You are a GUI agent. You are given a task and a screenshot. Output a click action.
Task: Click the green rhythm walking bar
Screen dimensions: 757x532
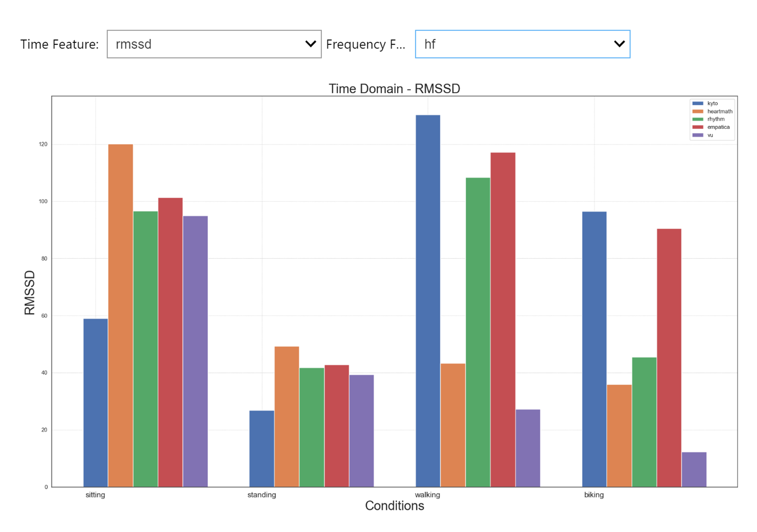pos(478,332)
